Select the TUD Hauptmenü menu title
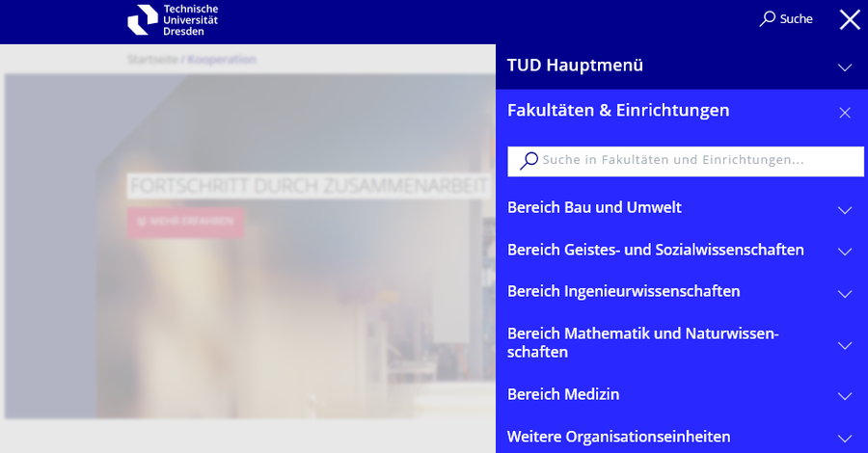This screenshot has width=868, height=453. coord(575,66)
